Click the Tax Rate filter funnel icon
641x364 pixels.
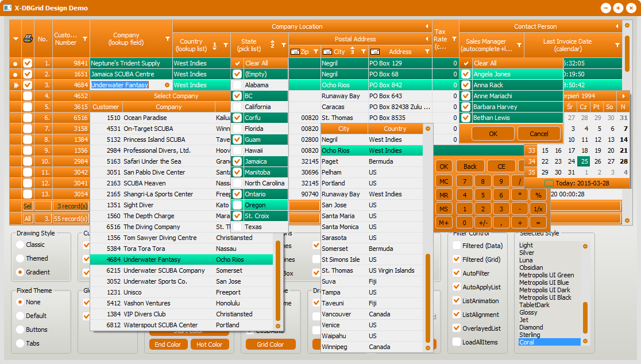[454, 39]
